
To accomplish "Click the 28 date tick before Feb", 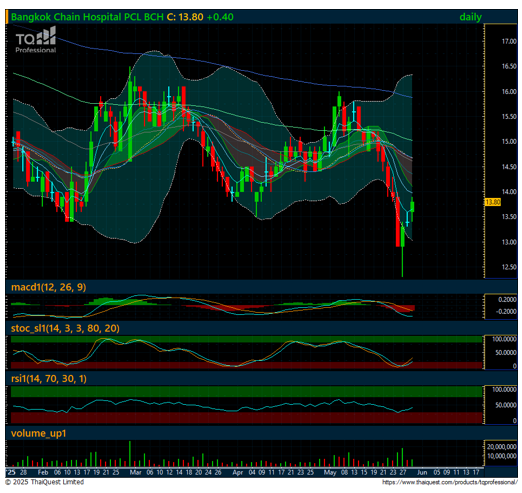I will (x=23, y=472).
